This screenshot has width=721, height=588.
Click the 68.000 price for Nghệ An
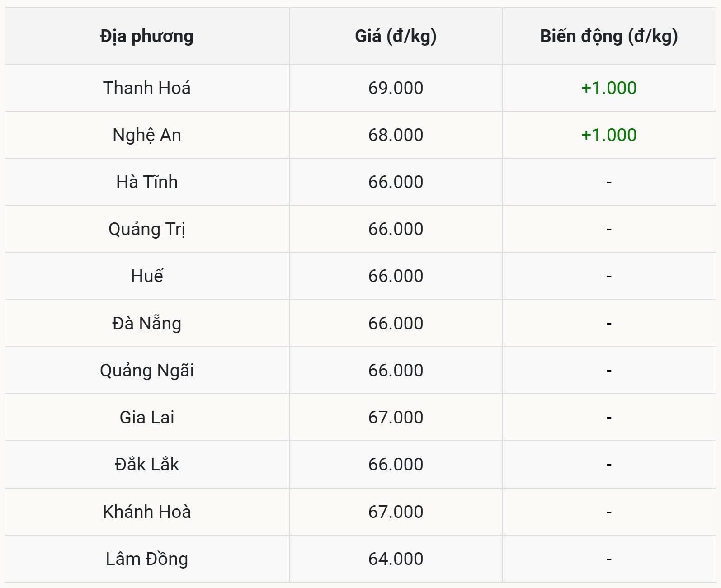[x=396, y=135]
